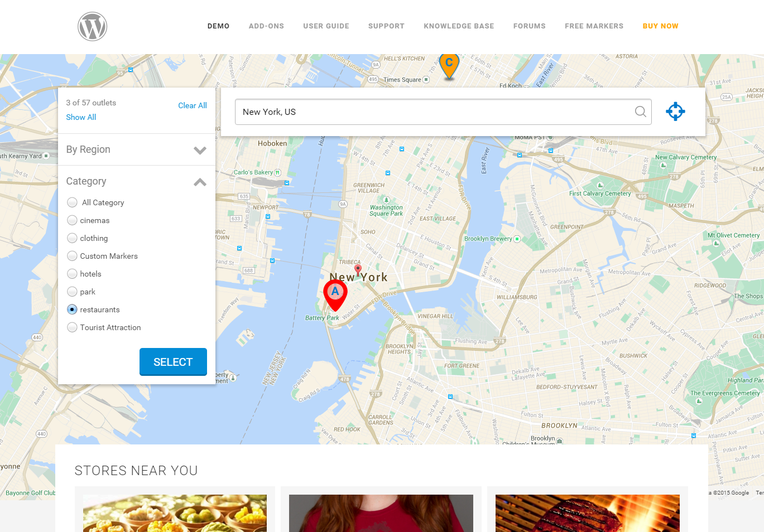
Task: Click the WordPress logo icon
Action: [x=92, y=26]
